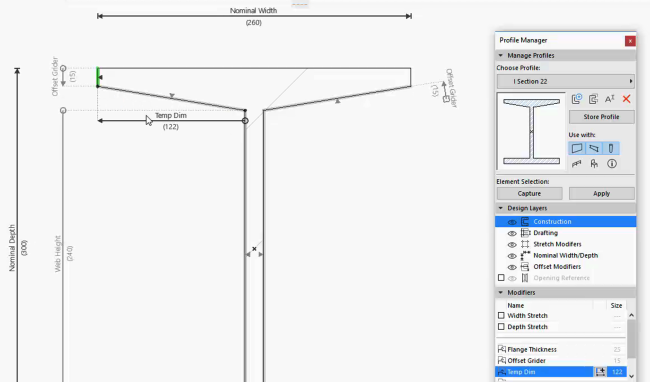Click the I-section profile preview thumbnail
650x382 pixels.
point(531,131)
